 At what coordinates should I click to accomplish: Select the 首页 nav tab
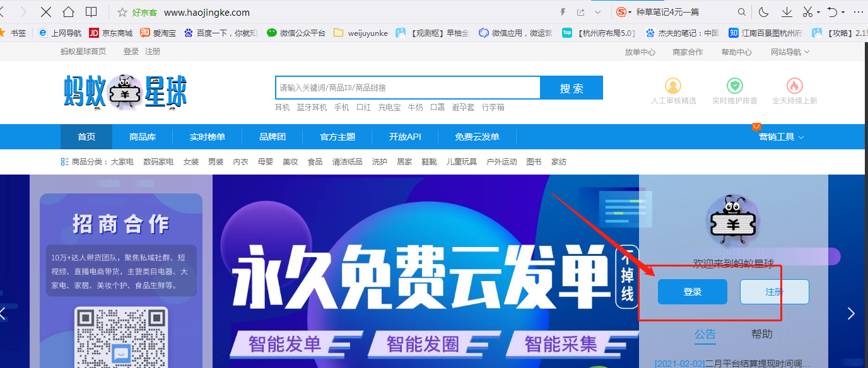tap(86, 137)
